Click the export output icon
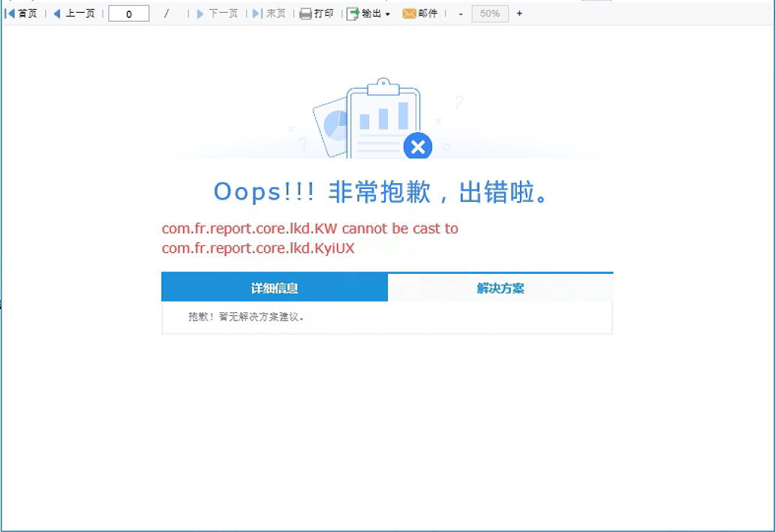The image size is (775, 532). pos(353,14)
